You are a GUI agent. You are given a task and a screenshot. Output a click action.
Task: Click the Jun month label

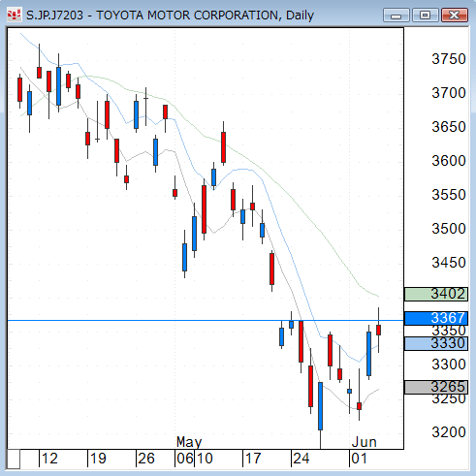[365, 442]
